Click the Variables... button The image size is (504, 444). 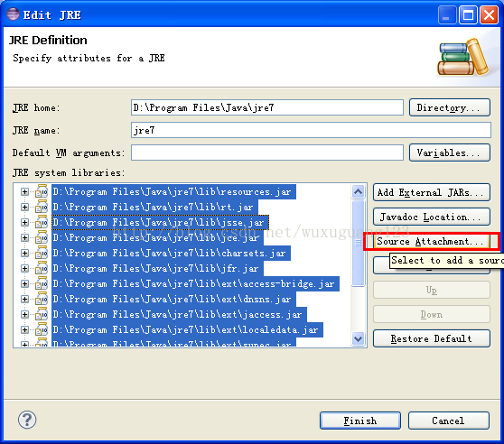450,153
